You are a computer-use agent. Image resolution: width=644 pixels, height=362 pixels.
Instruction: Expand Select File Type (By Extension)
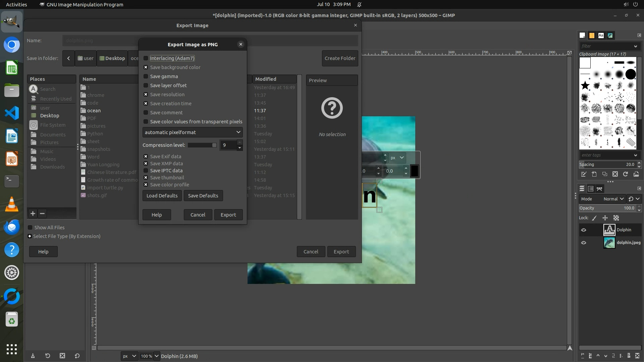[30, 236]
